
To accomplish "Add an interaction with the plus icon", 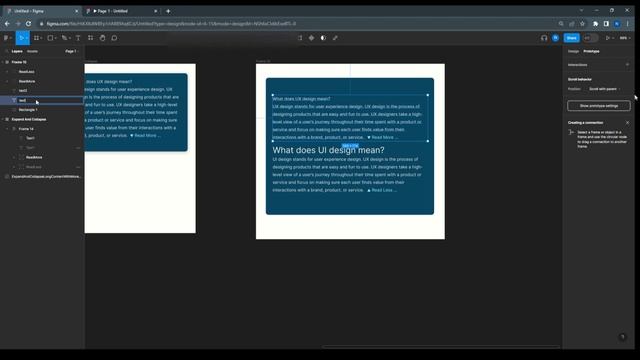I will (x=627, y=65).
